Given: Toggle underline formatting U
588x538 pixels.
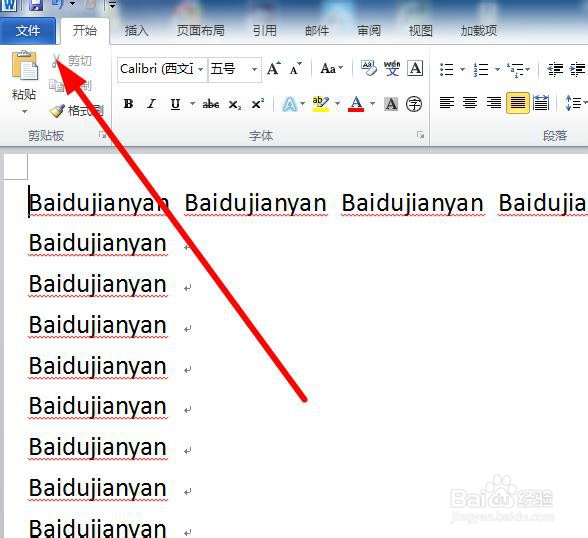Looking at the screenshot, I should click(x=175, y=104).
